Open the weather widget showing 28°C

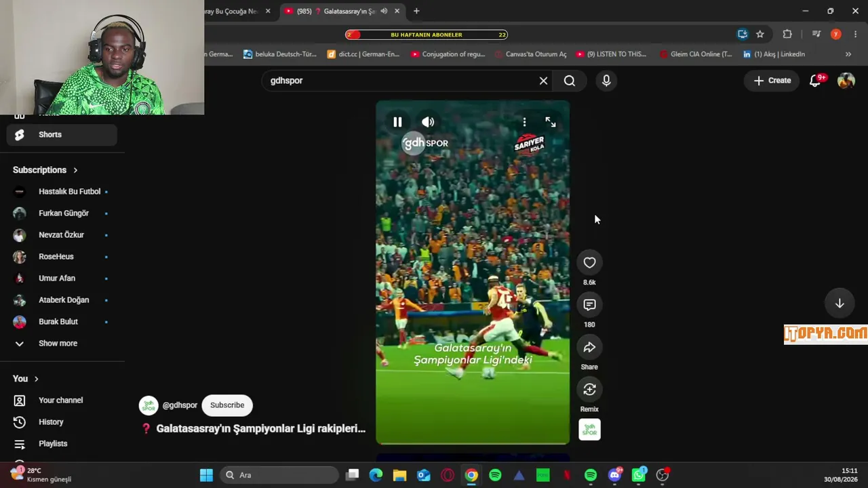[41, 474]
